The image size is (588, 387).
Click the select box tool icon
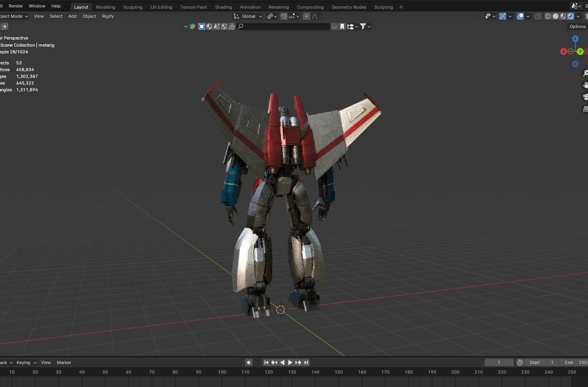tap(4, 26)
